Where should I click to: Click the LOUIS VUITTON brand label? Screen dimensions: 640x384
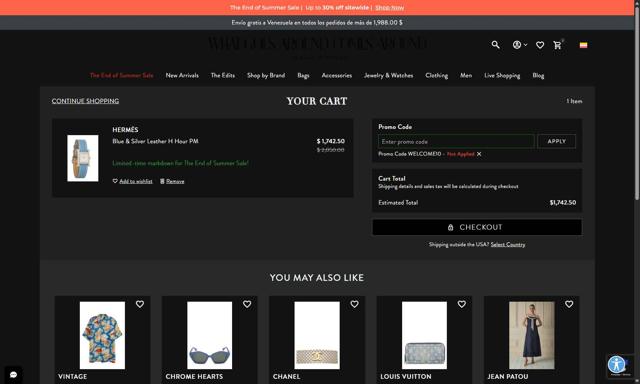tap(406, 377)
